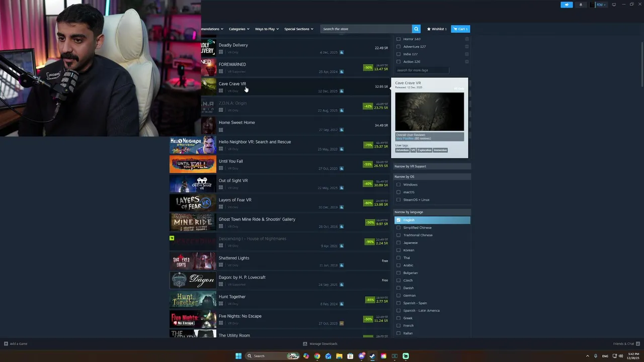Click the microphone tray icon
644x362 pixels.
coord(596,356)
